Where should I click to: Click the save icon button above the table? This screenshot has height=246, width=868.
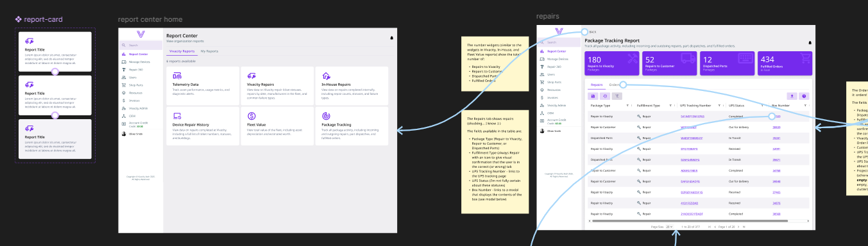click(x=593, y=96)
